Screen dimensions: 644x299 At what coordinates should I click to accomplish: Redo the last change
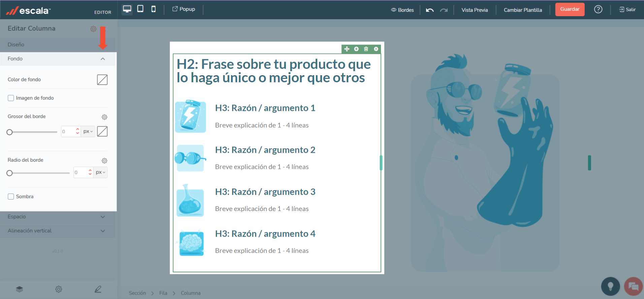tap(444, 10)
